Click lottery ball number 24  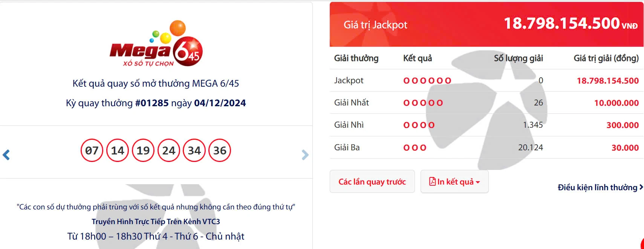click(168, 150)
